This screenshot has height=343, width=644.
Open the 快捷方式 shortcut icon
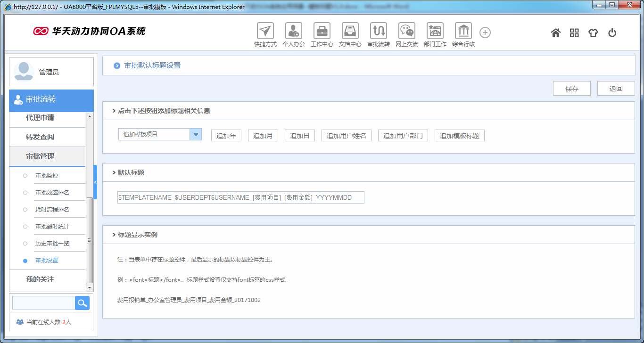tap(265, 32)
